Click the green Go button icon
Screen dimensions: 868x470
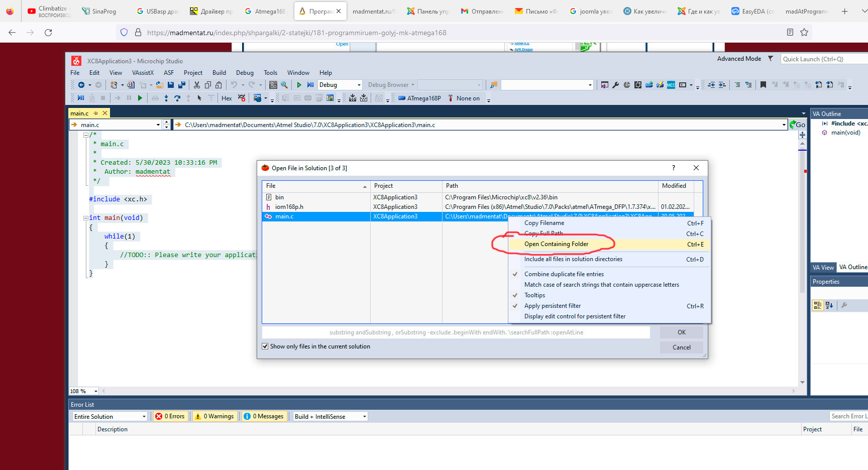(x=797, y=125)
